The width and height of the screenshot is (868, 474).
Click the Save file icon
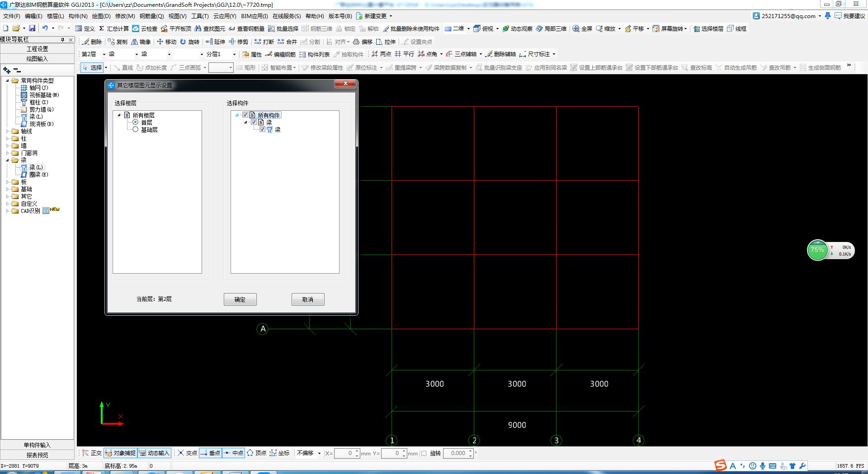click(x=32, y=28)
